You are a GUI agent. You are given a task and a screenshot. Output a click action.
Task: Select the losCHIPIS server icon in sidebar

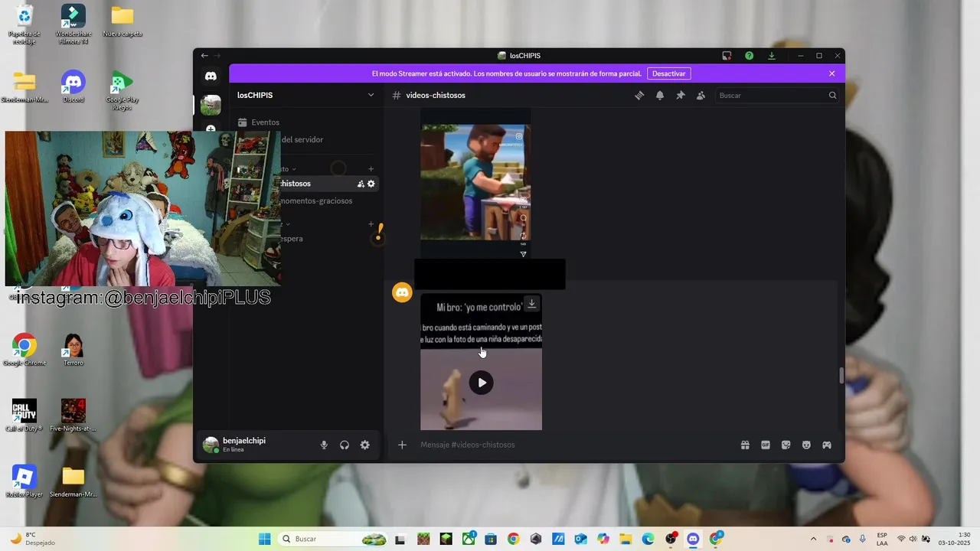(211, 106)
